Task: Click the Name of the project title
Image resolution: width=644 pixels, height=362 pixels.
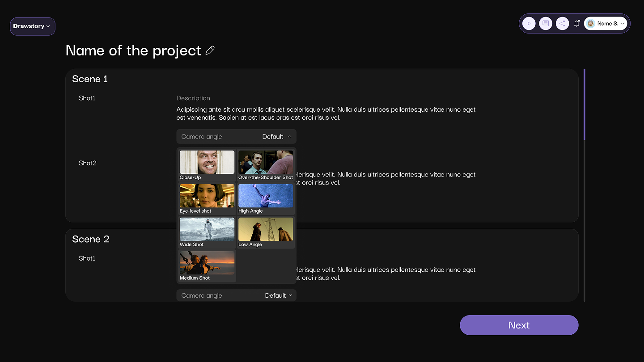Action: (x=133, y=51)
